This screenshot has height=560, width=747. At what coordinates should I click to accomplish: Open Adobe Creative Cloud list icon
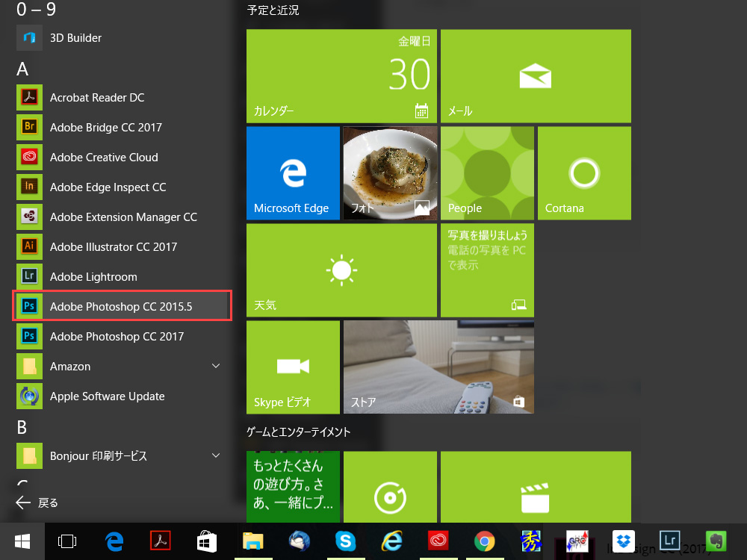(x=29, y=157)
